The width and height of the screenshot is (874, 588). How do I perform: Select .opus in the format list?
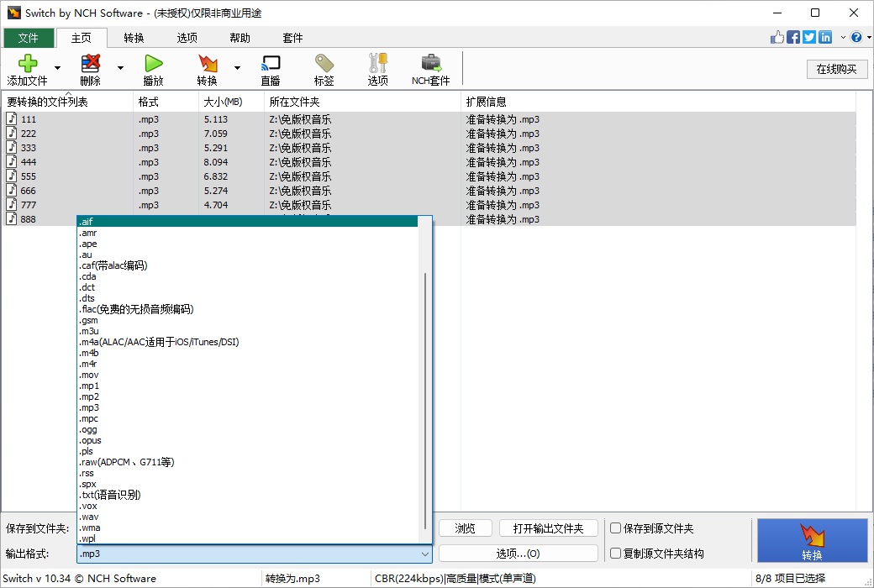pos(247,440)
